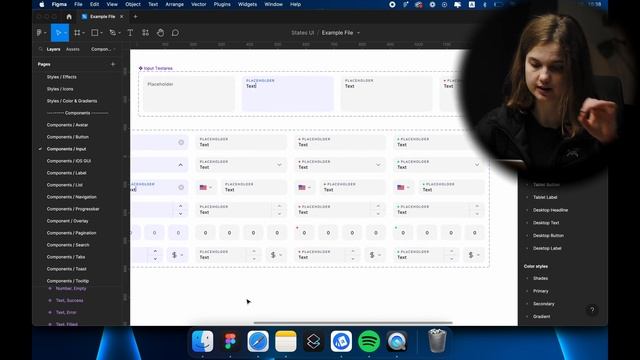Image resolution: width=640 pixels, height=360 pixels.
Task: Open the Styles / Color & Gradients page
Action: 72,101
